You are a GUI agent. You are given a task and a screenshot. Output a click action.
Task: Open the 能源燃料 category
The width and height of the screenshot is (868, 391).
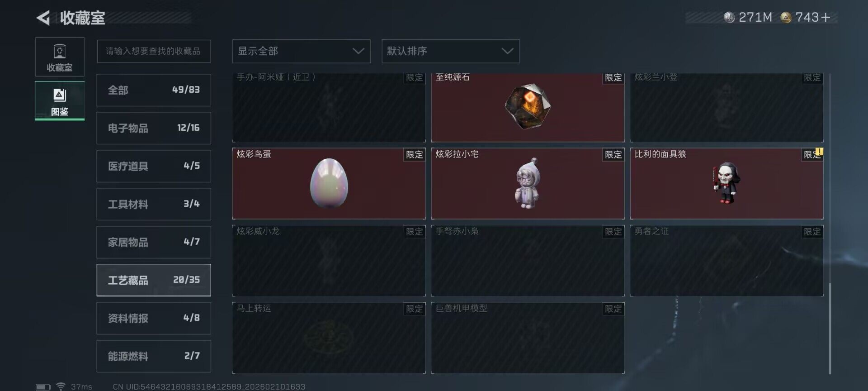(x=154, y=356)
